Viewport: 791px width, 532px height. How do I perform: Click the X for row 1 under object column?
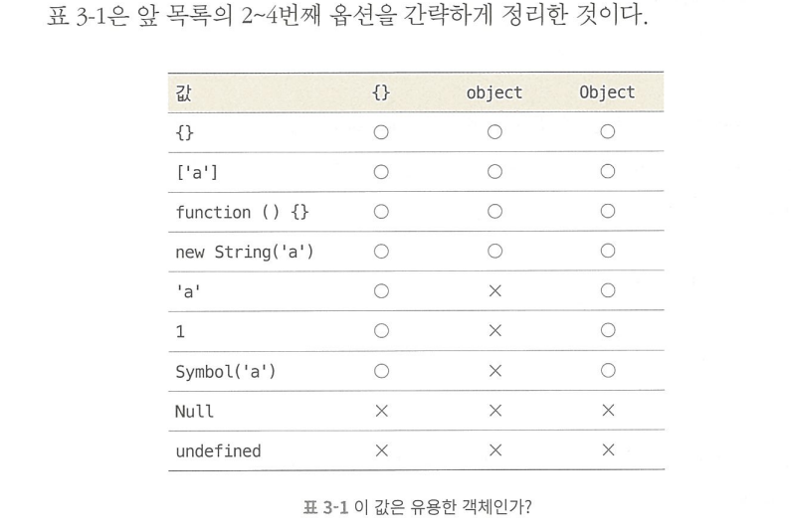(494, 331)
